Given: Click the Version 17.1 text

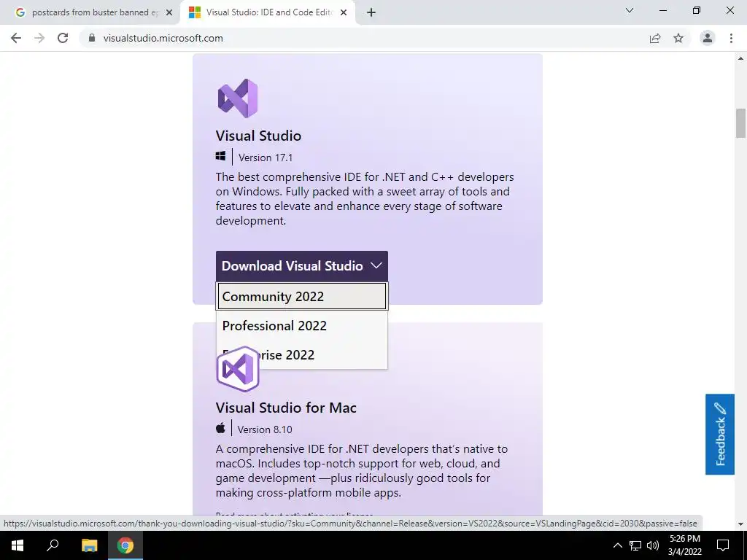Looking at the screenshot, I should 266,157.
